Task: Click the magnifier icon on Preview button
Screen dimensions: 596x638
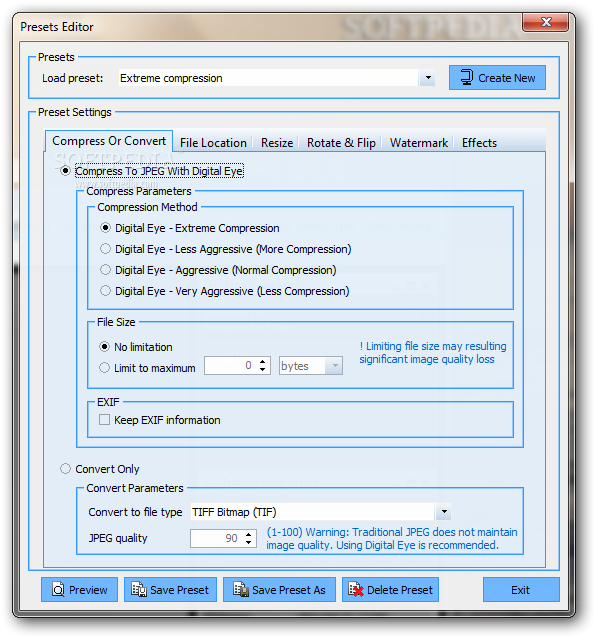Action: (x=58, y=590)
